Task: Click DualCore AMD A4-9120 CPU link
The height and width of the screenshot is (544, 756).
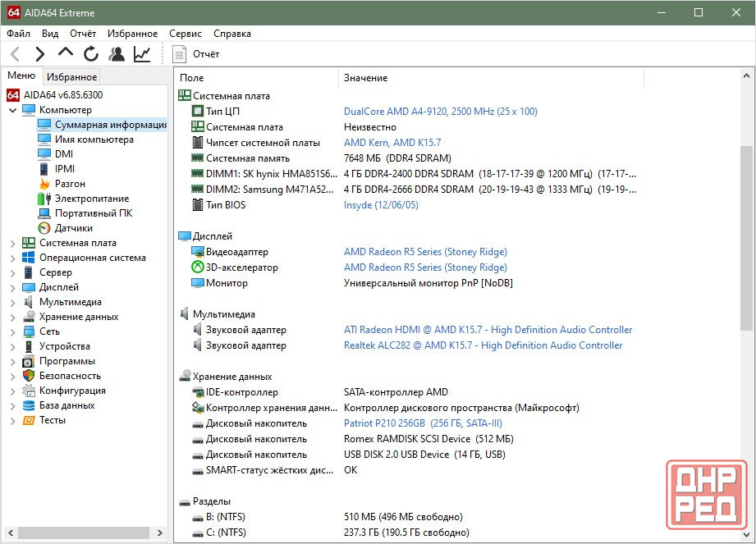Action: (x=440, y=112)
